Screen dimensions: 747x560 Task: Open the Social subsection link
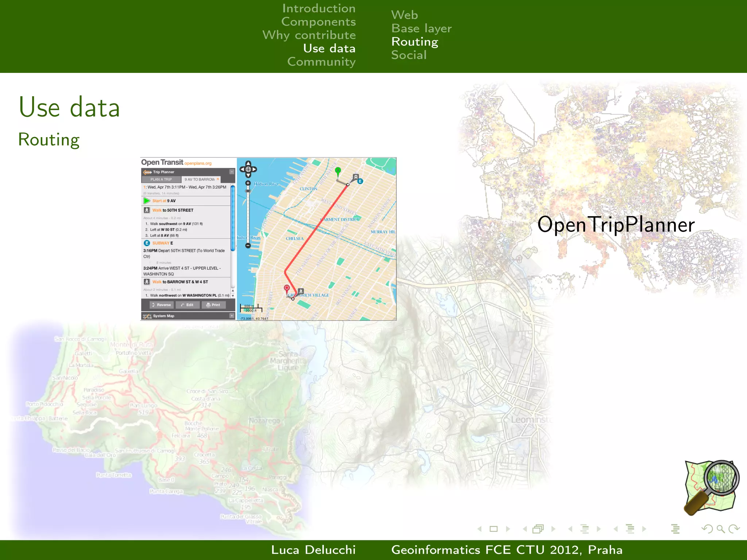pos(409,55)
